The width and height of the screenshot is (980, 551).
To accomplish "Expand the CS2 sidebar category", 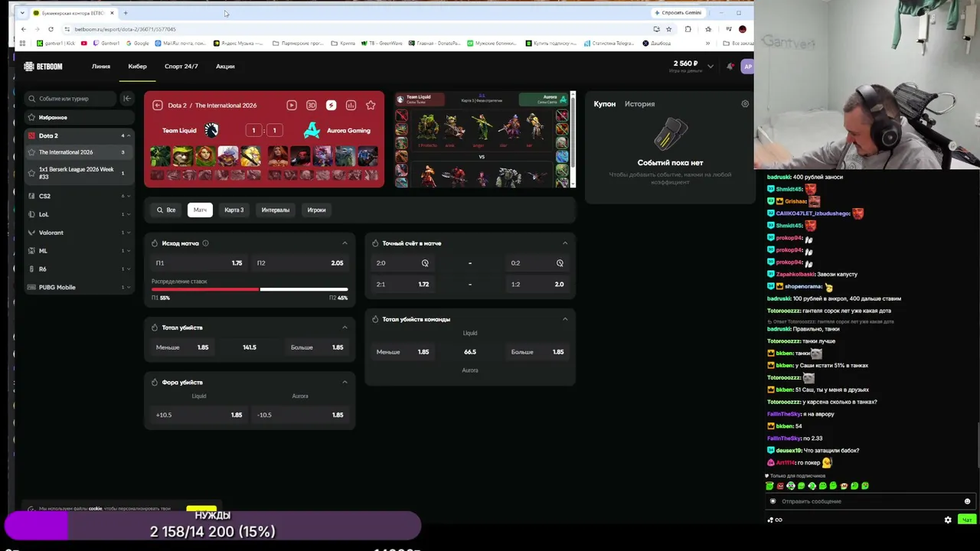I will click(x=129, y=196).
